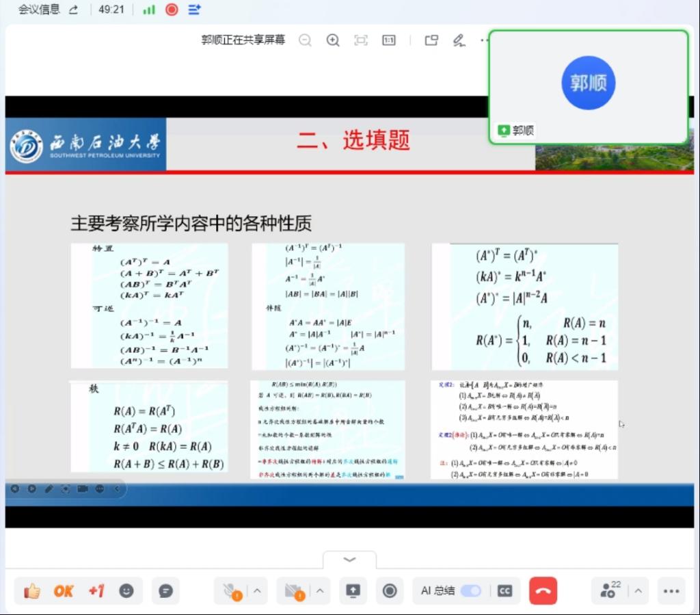Image resolution: width=700 pixels, height=615 pixels.
Task: Go to previous slide in presentation controls
Action: point(15,489)
